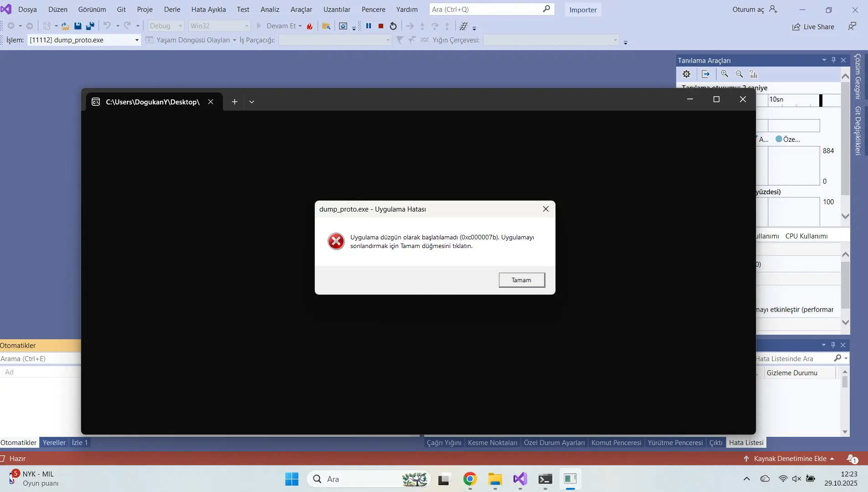Click the diagnostics timeline at 10sn marker
This screenshot has height=492, width=868.
776,99
